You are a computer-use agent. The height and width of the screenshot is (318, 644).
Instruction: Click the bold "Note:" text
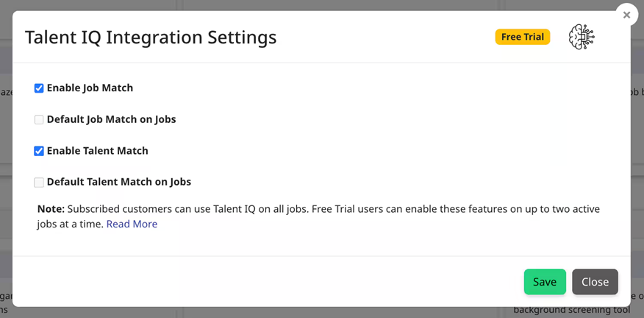(x=51, y=209)
